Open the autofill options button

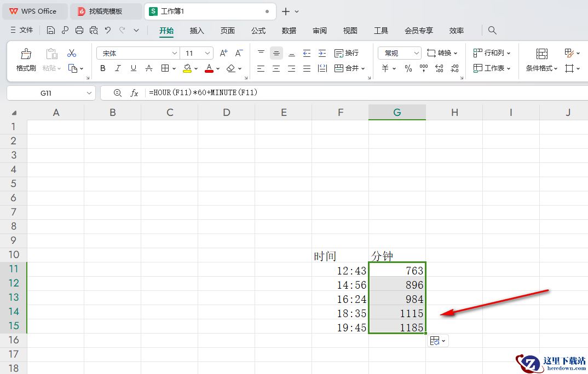[x=437, y=341]
